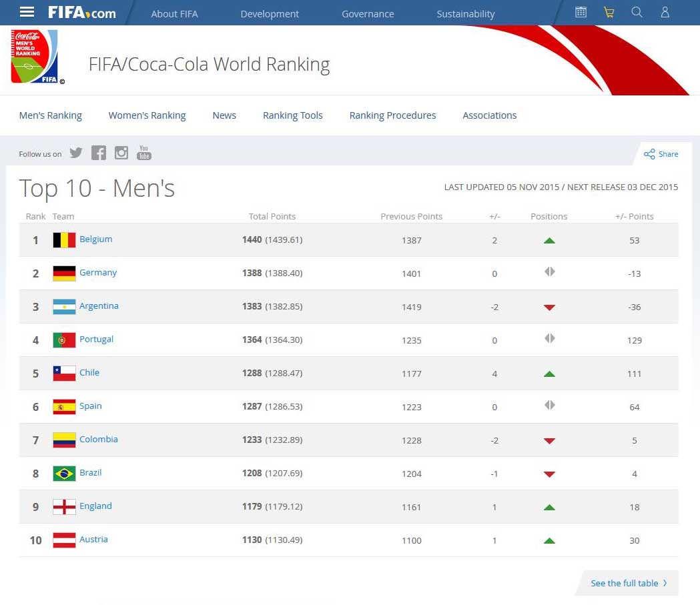Open FIFA's Twitter page icon
This screenshot has width=700, height=605.
coord(76,153)
